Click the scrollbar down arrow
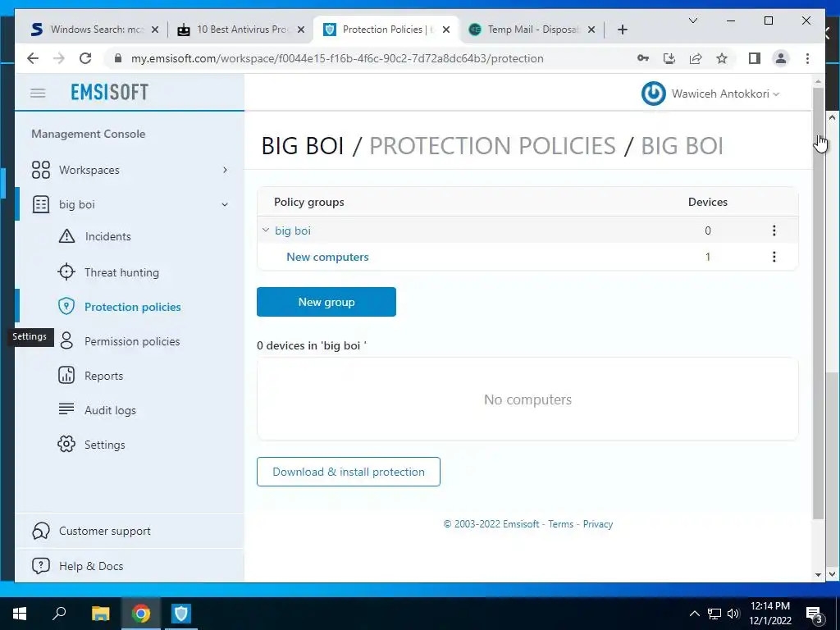The image size is (840, 630). 818,574
